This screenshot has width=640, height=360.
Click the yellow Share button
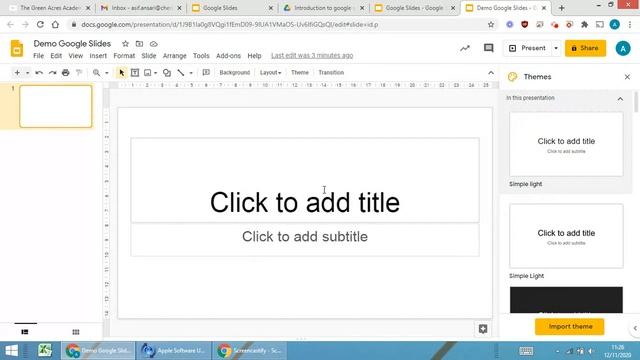point(585,48)
